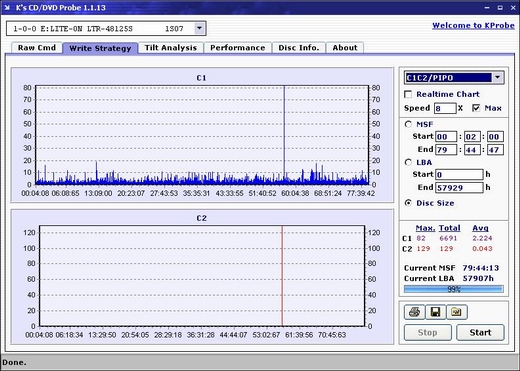The width and height of the screenshot is (520, 371).
Task: Click the MSF End frames field 47
Action: (x=495, y=150)
